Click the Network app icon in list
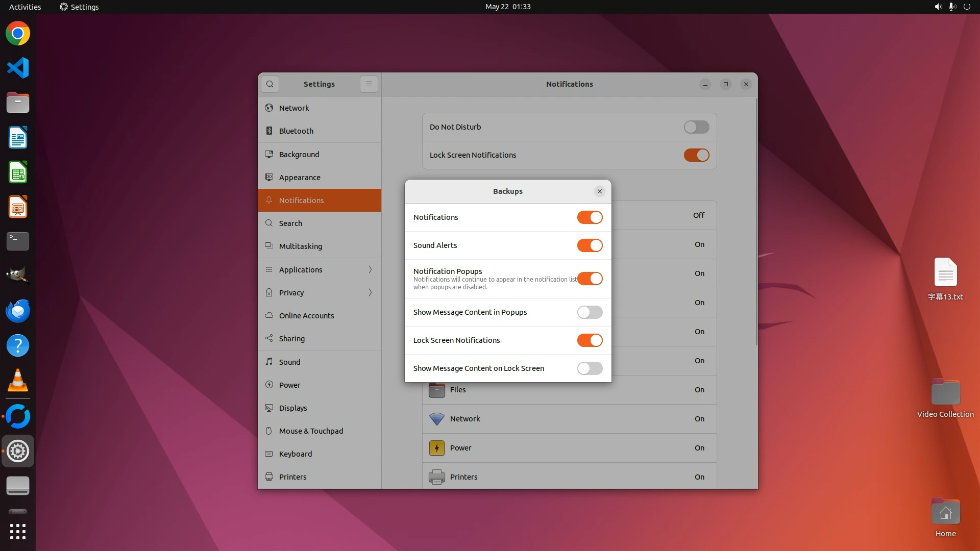The width and height of the screenshot is (980, 551). (x=437, y=419)
